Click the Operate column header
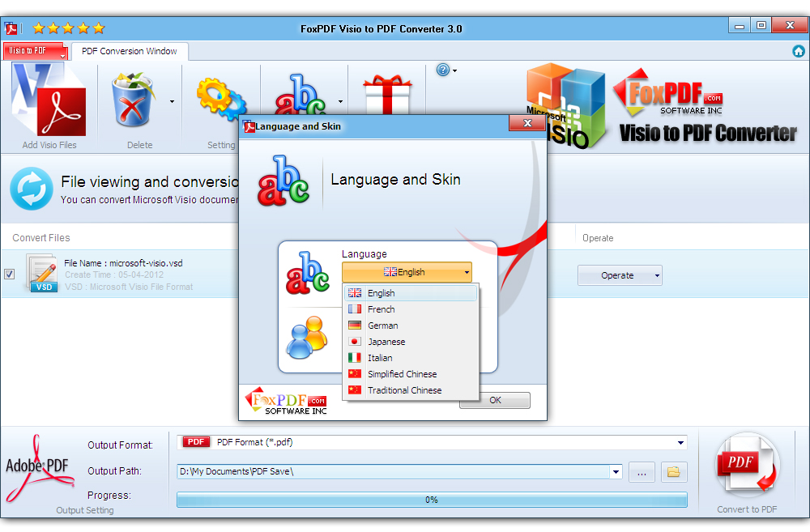 click(598, 238)
